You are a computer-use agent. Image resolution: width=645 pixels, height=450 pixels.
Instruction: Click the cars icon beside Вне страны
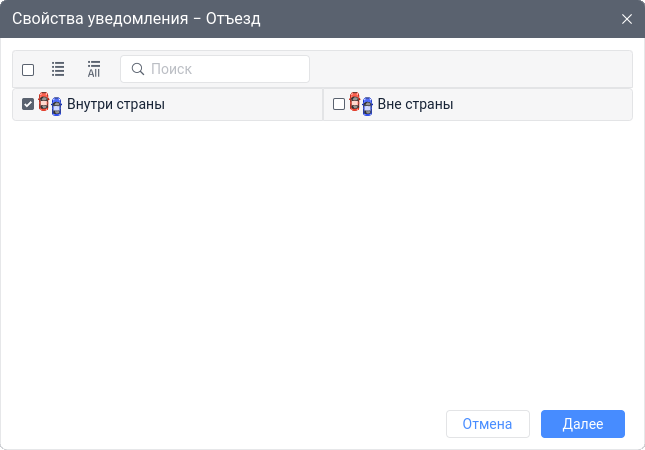coord(361,104)
